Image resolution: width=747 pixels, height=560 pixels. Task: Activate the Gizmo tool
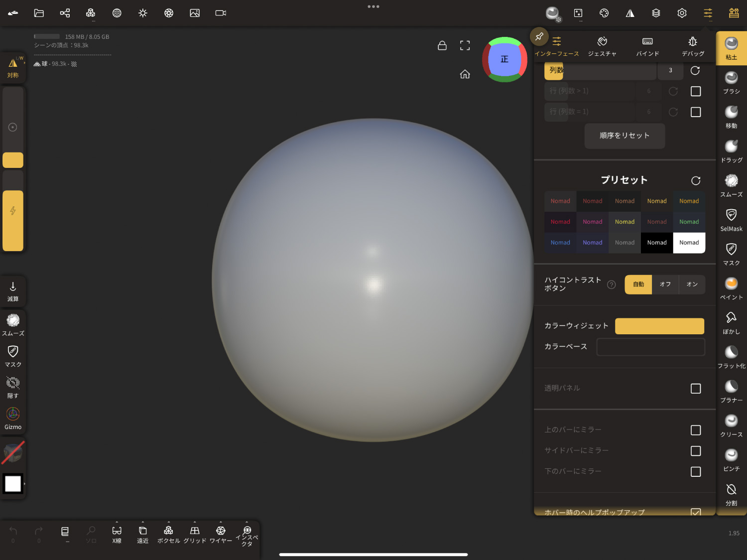[13, 419]
